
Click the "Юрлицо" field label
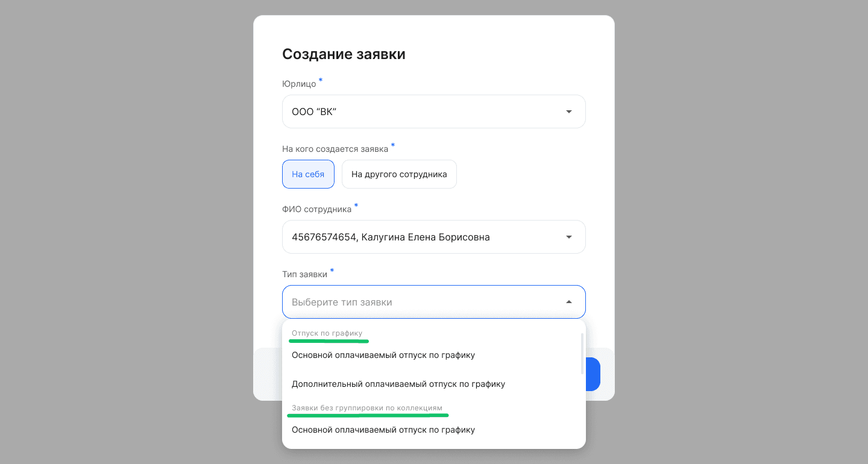(299, 84)
